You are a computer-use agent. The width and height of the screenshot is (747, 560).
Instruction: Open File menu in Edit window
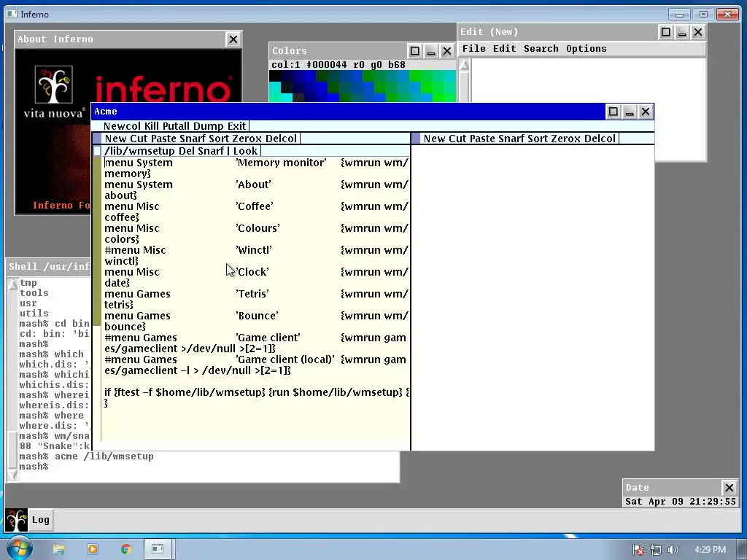(x=474, y=49)
